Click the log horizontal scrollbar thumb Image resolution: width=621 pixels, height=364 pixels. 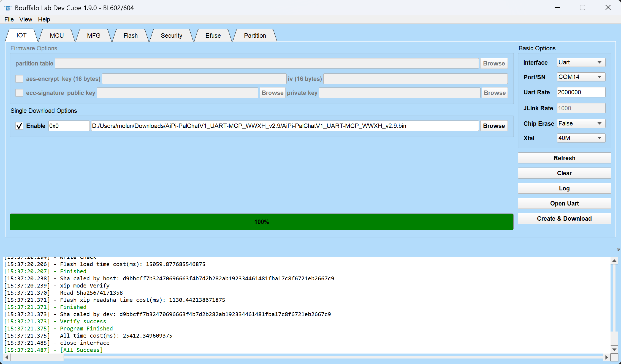click(x=37, y=357)
